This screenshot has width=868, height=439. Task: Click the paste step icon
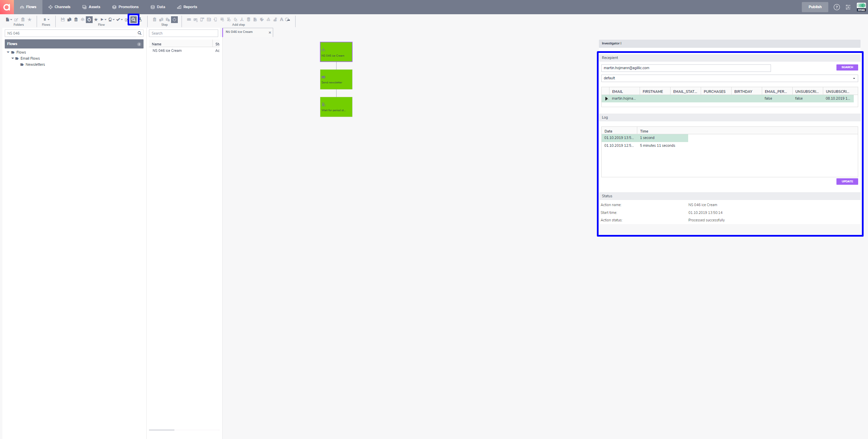[x=168, y=20]
